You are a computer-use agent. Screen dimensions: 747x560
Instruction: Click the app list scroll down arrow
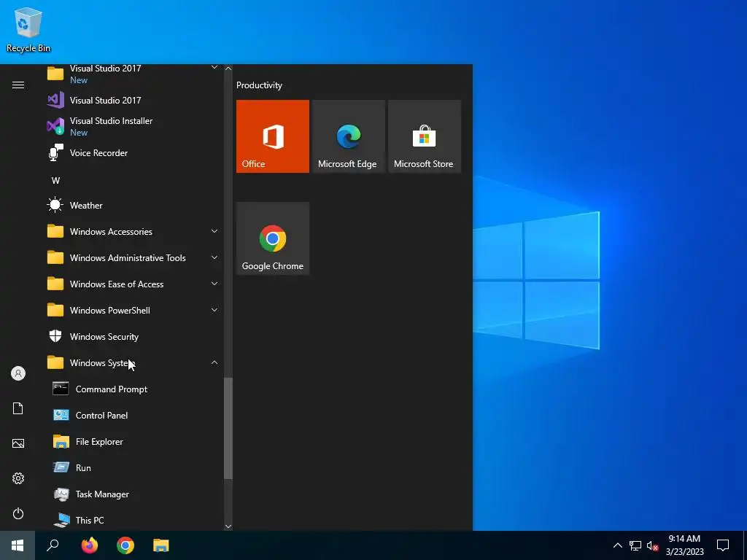[x=228, y=526]
